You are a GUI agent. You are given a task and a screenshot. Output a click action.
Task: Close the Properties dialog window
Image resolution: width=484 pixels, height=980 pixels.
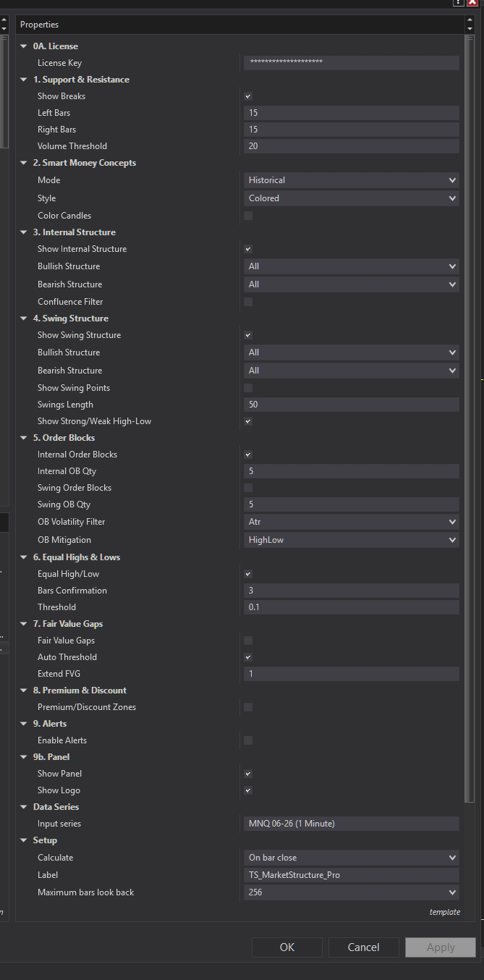pos(472,3)
